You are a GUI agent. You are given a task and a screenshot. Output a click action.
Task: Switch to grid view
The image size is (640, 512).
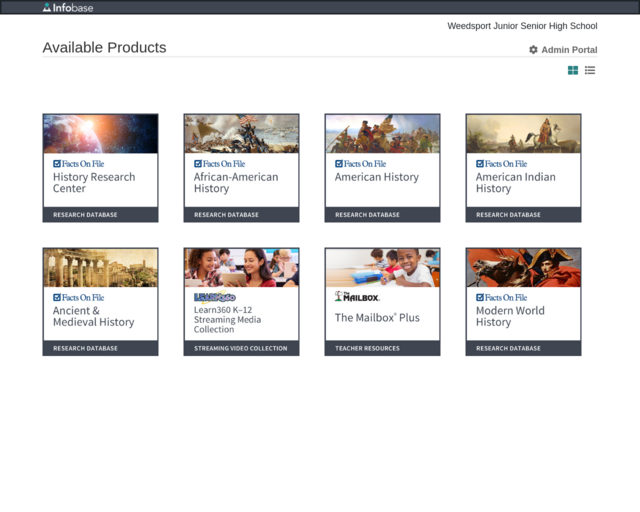click(x=573, y=70)
